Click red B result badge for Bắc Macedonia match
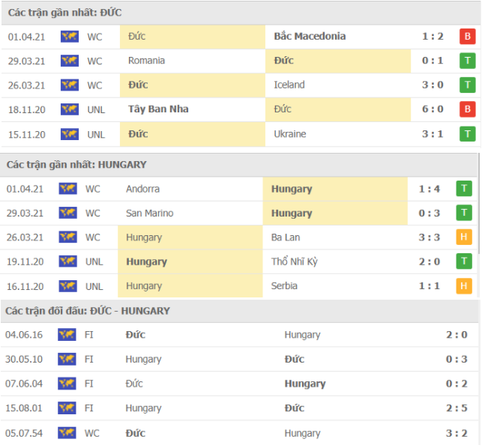482x448 pixels. click(468, 36)
